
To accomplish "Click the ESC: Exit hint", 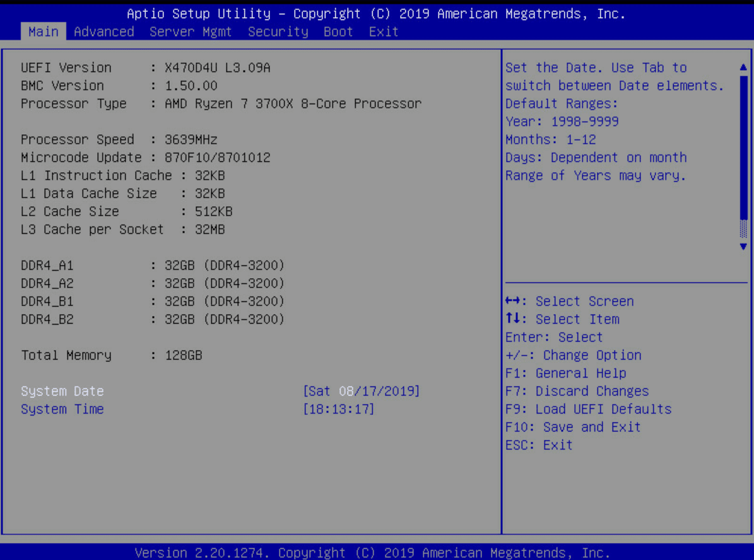I will coord(539,445).
